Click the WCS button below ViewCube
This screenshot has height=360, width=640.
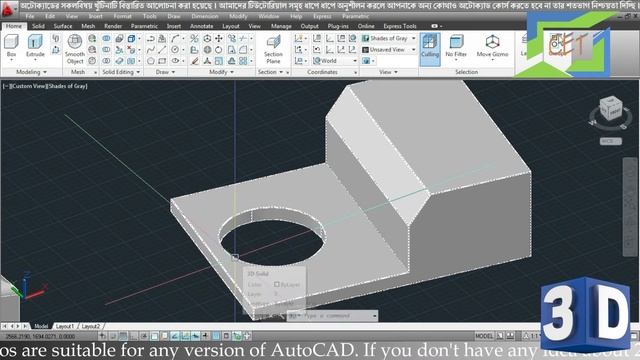click(611, 141)
